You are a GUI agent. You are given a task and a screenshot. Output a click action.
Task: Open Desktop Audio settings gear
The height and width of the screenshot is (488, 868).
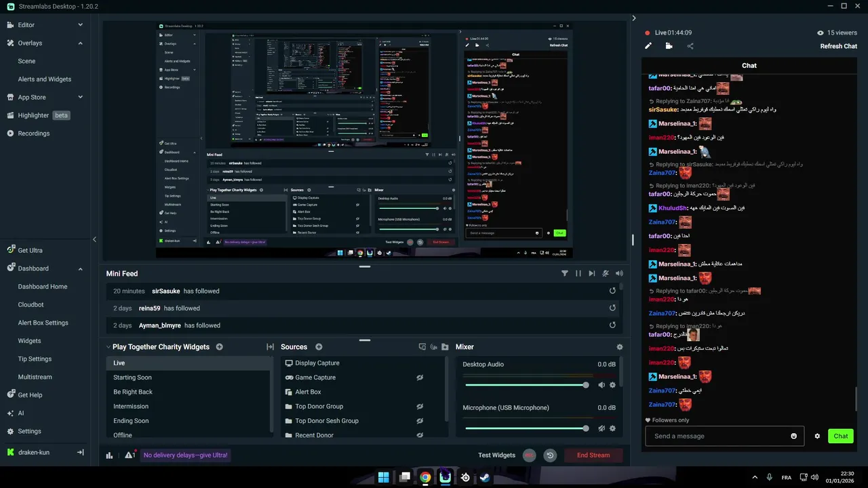click(x=612, y=385)
